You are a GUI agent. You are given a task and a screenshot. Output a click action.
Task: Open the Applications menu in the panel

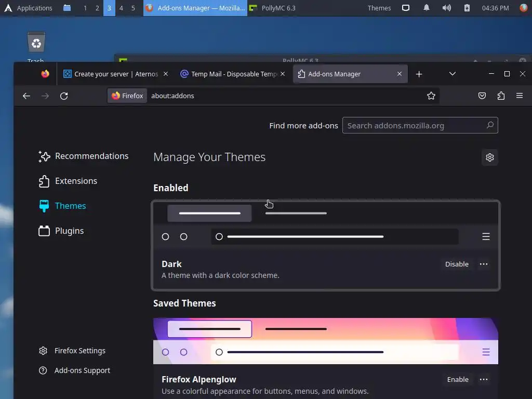point(28,8)
